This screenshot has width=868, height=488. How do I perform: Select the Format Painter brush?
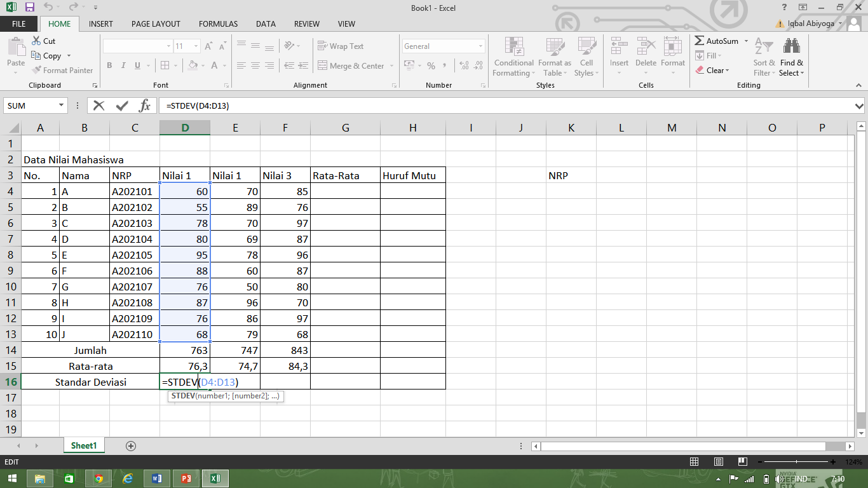(63, 71)
